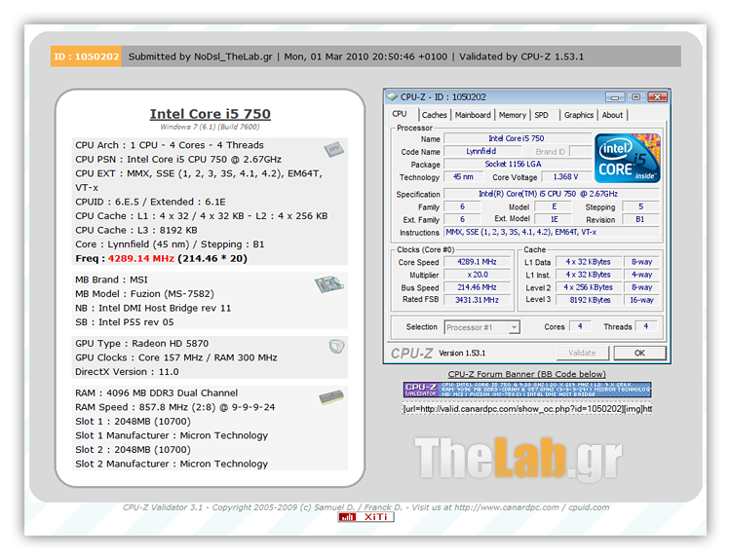The height and width of the screenshot is (560, 731).
Task: Go to the SPD tab
Action: point(541,115)
